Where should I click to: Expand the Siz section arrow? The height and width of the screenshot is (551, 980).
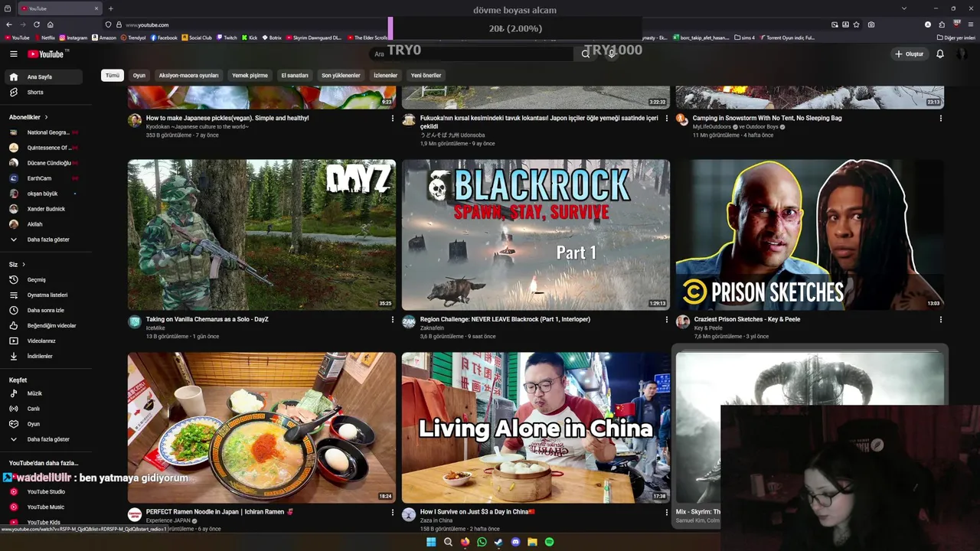[24, 264]
